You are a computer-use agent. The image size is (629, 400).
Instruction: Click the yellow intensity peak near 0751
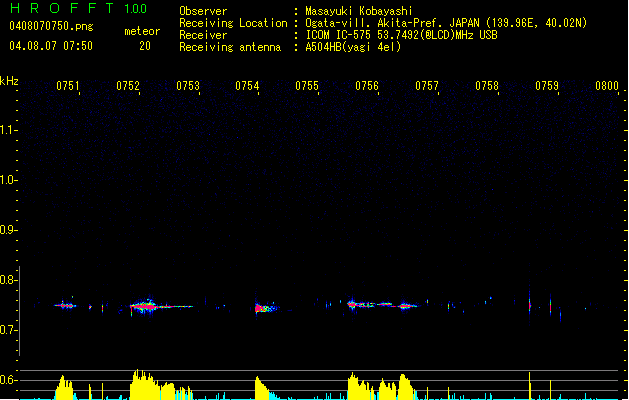[x=64, y=387]
